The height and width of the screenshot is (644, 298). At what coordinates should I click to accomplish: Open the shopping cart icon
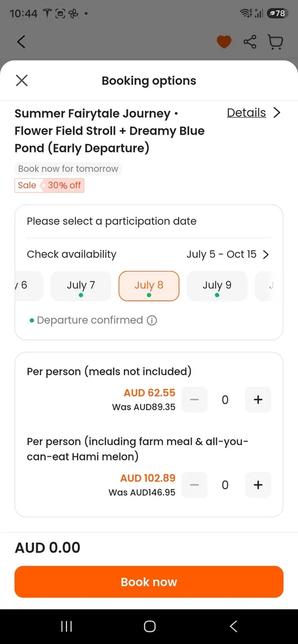tap(275, 41)
